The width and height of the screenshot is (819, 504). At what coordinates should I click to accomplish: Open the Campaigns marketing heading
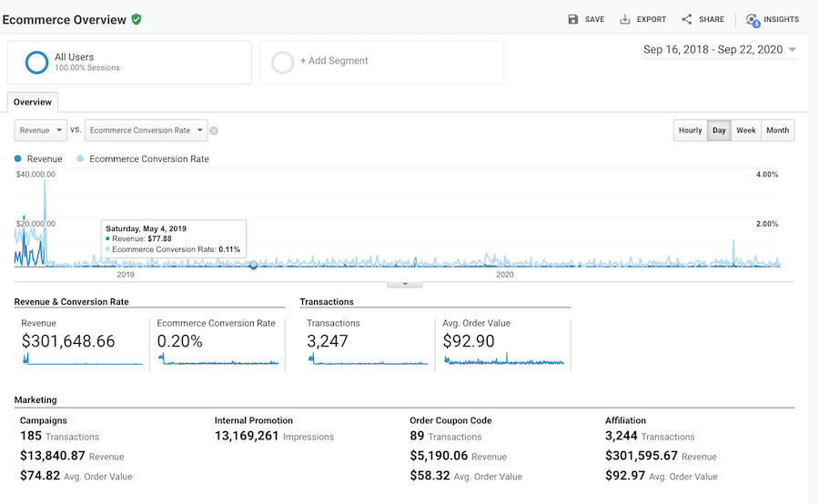44,420
